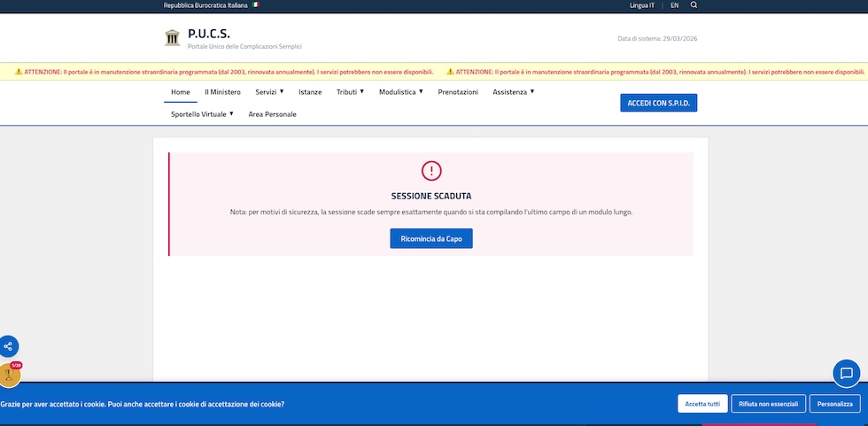This screenshot has height=426, width=868.
Task: Click Rifiuta non essenziali in cookie bar
Action: (x=768, y=404)
